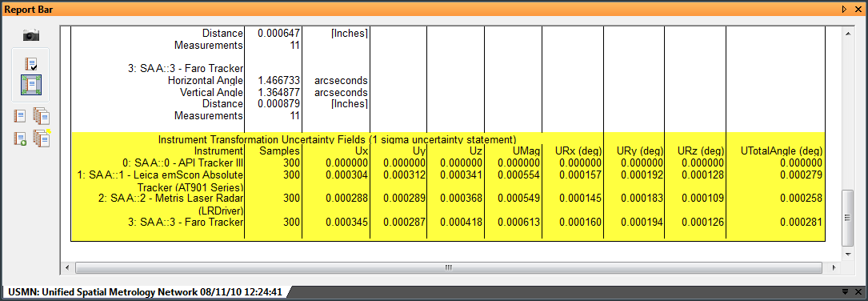Viewport: 868px width, 301px height.
Task: Select the USMN: Unified Spatial Metrology Network tab
Action: [145, 291]
